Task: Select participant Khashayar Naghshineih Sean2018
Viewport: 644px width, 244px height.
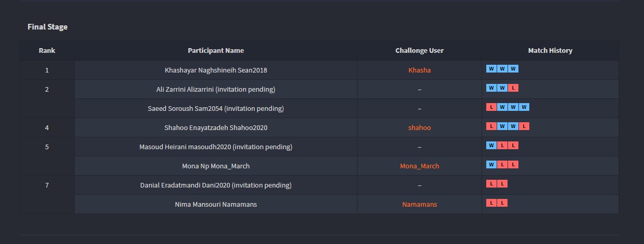Action: coord(215,70)
